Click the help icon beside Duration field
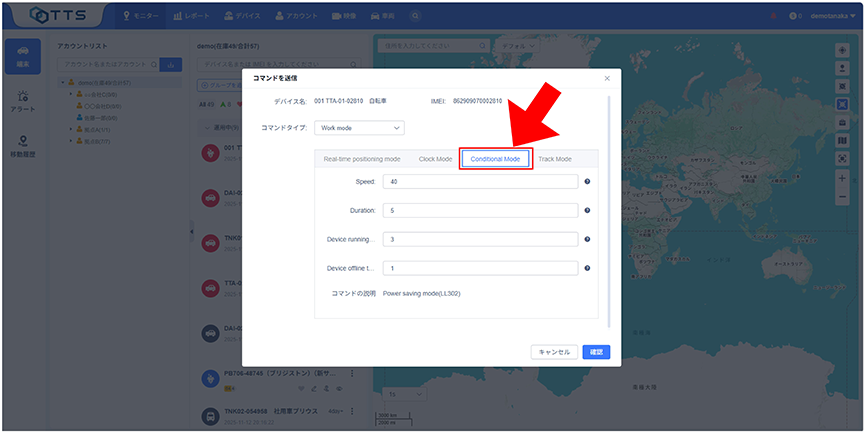864x432 pixels. 587,211
